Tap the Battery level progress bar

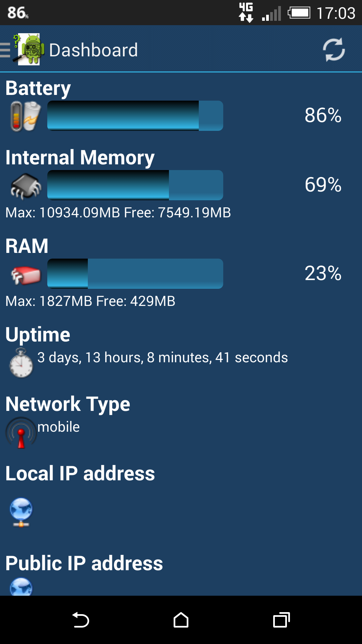click(135, 116)
